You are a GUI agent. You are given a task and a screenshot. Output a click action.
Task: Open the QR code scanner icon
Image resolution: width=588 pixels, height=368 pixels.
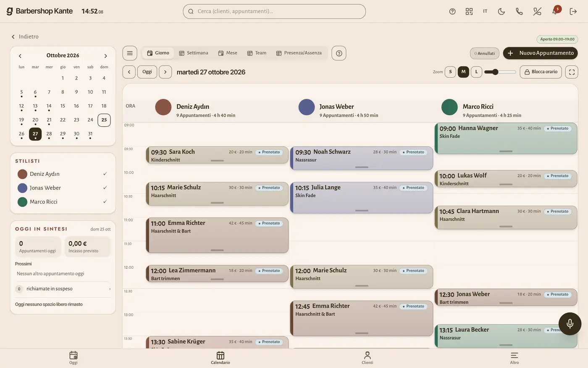click(469, 11)
